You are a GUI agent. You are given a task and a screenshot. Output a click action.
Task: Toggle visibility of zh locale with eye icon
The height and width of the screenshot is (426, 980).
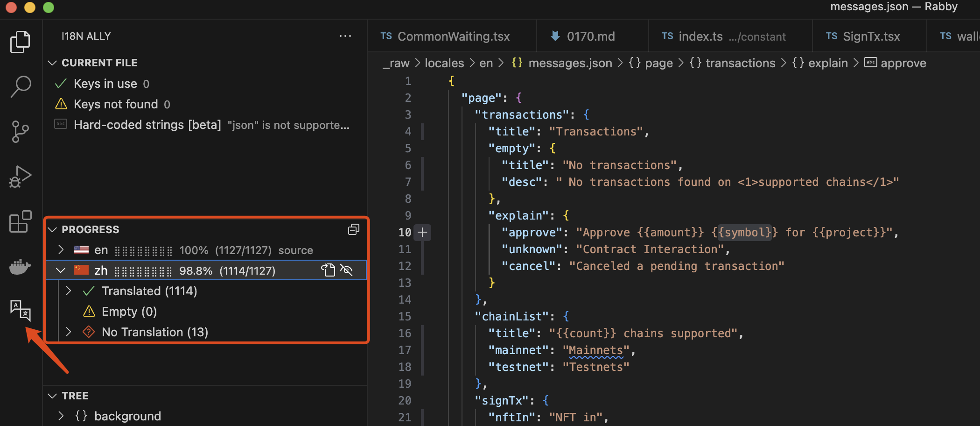[346, 270]
